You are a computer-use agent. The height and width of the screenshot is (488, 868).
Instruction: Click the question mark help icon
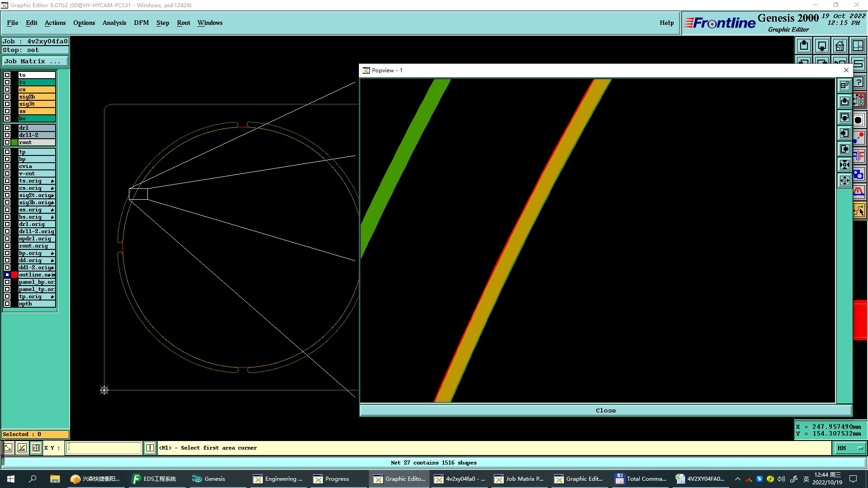click(859, 82)
